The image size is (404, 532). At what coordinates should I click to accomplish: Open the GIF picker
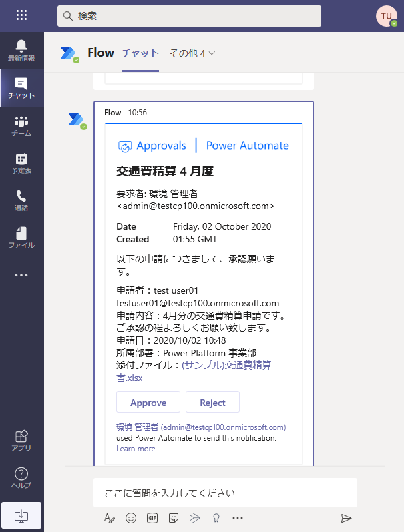pos(152,517)
